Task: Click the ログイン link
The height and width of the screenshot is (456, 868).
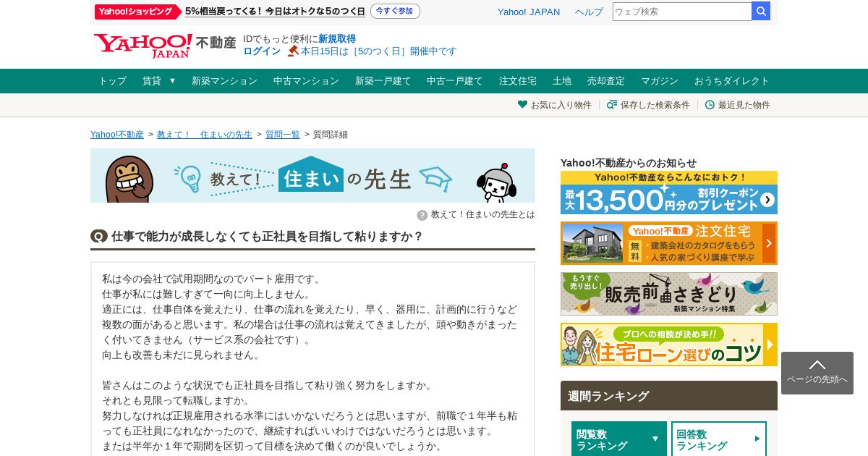Action: click(x=262, y=51)
